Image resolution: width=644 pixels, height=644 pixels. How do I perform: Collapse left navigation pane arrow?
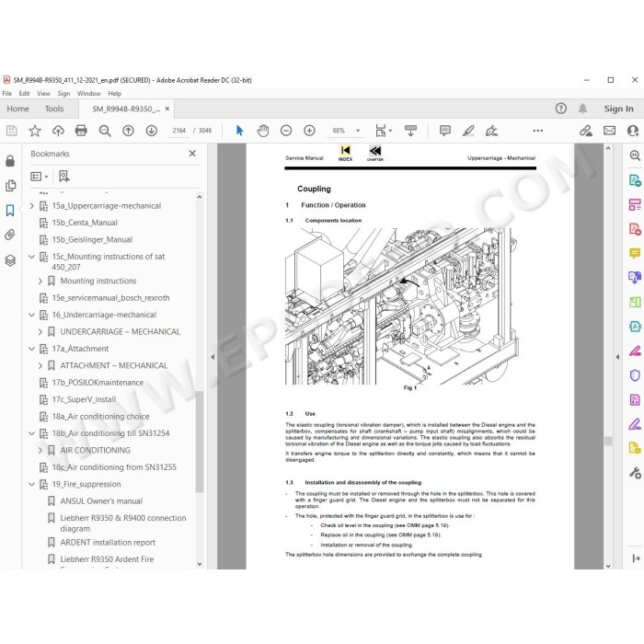[213, 357]
